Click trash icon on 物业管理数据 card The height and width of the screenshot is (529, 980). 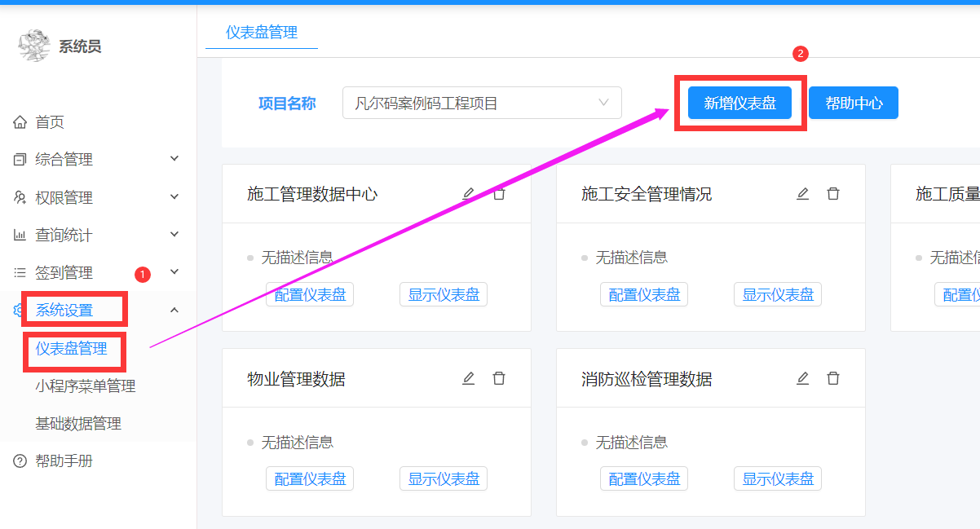click(x=499, y=378)
